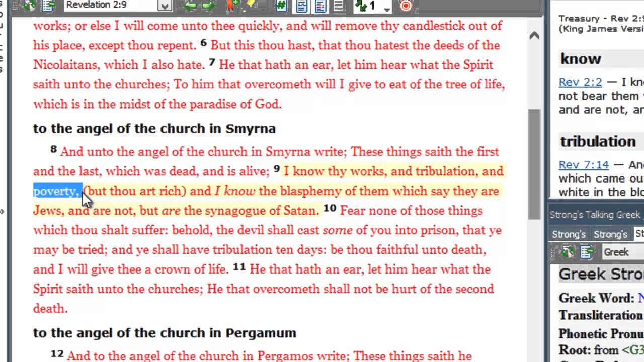This screenshot has height=362, width=644.
Task: Click document link icon in Strong's toolbar
Action: [x=586, y=252]
